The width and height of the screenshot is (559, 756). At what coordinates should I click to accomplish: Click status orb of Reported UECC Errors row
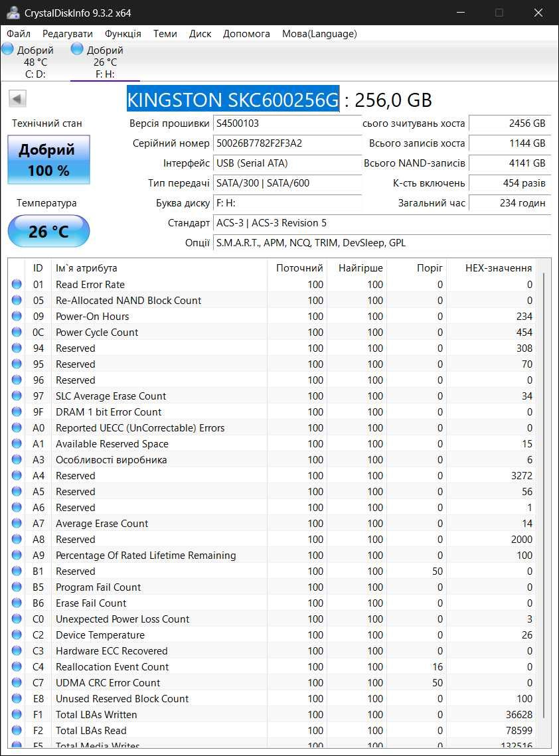pos(17,427)
